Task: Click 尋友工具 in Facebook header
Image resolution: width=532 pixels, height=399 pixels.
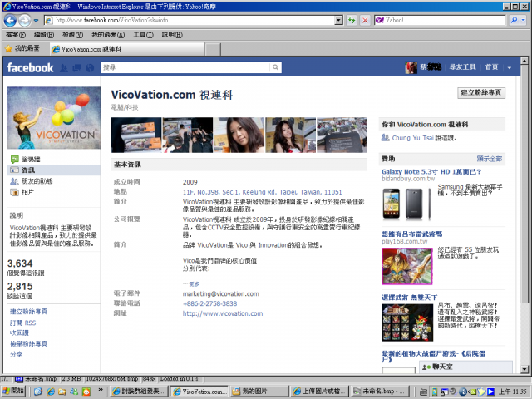Action: pyautogui.click(x=462, y=67)
